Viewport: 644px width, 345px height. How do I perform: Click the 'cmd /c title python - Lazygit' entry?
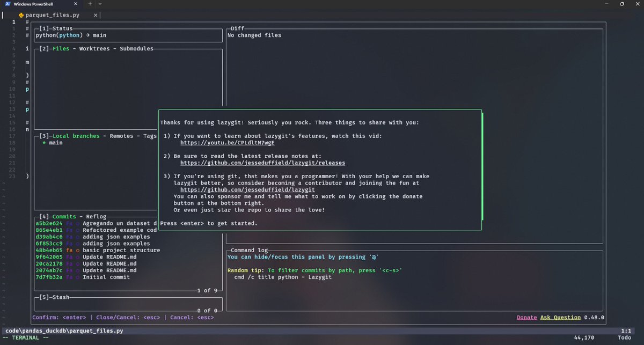click(283, 277)
